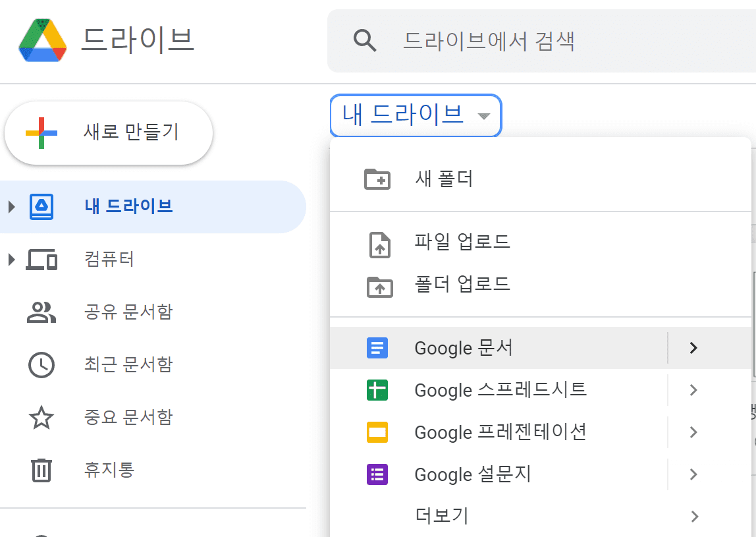Click the search magnifier icon
756x537 pixels.
365,41
